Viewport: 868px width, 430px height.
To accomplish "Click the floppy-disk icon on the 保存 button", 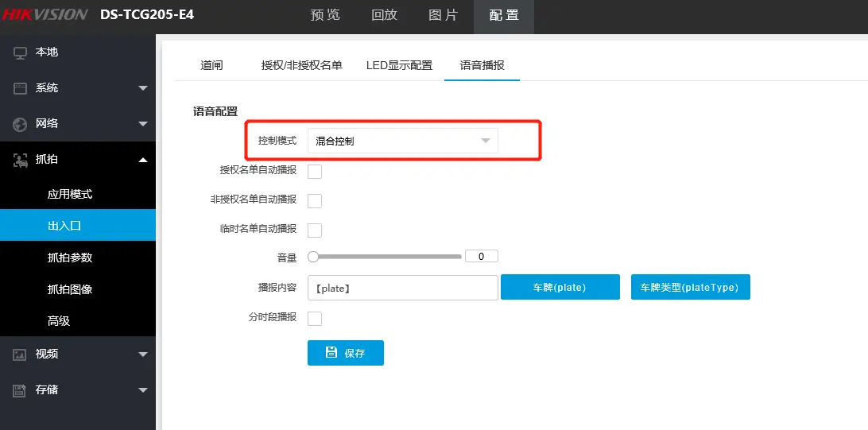I will (x=331, y=353).
